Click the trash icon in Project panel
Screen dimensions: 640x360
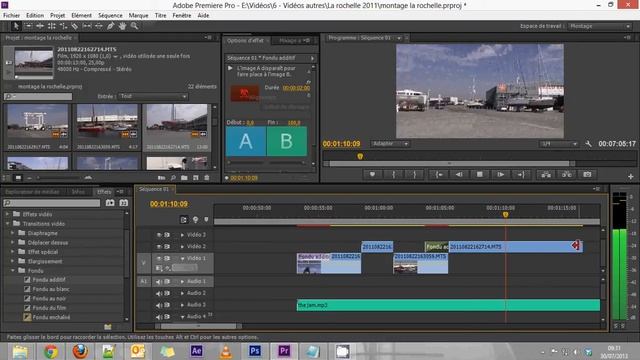207,178
